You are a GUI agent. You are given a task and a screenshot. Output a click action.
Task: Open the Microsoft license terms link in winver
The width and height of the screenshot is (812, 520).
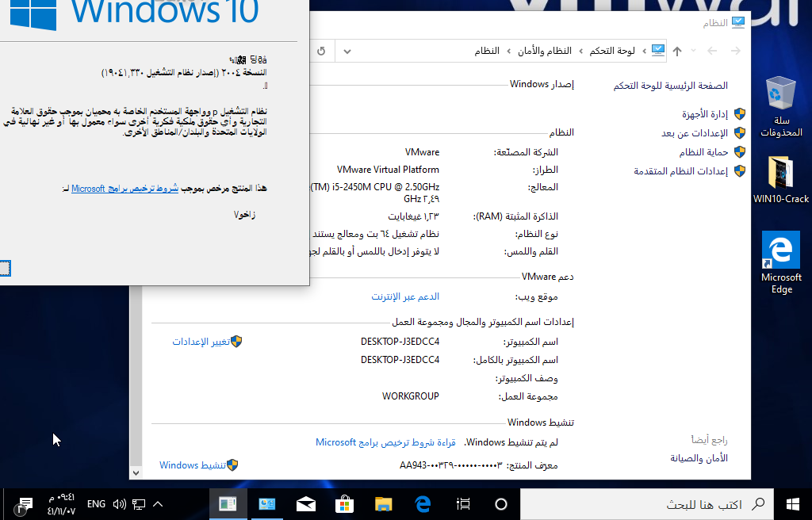[x=124, y=189]
